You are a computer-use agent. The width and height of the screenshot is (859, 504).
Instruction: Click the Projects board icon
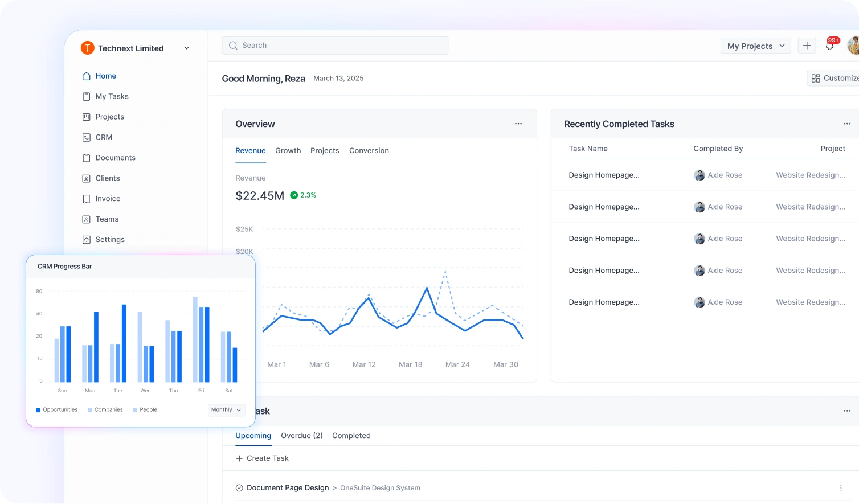click(87, 117)
